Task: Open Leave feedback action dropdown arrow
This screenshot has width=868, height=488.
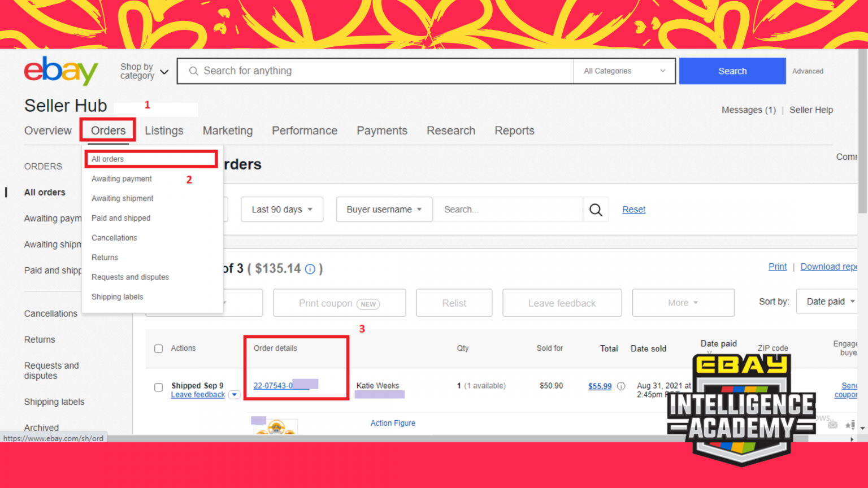Action: 234,395
